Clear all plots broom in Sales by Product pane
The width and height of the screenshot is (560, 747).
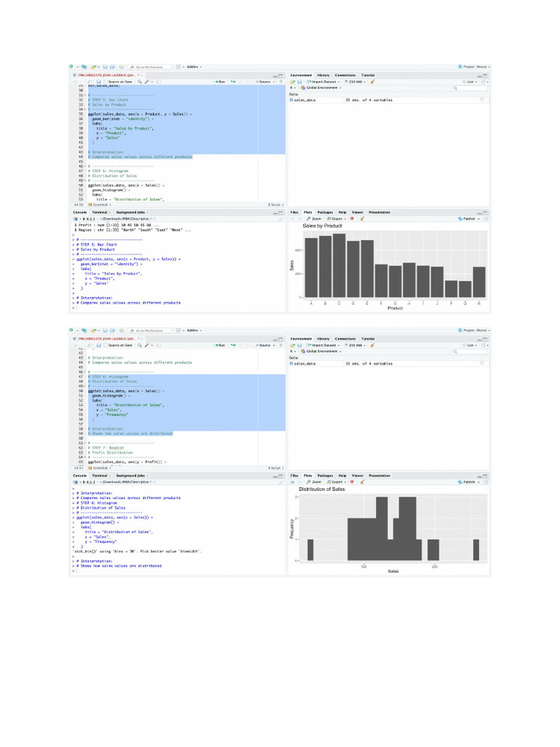(362, 219)
